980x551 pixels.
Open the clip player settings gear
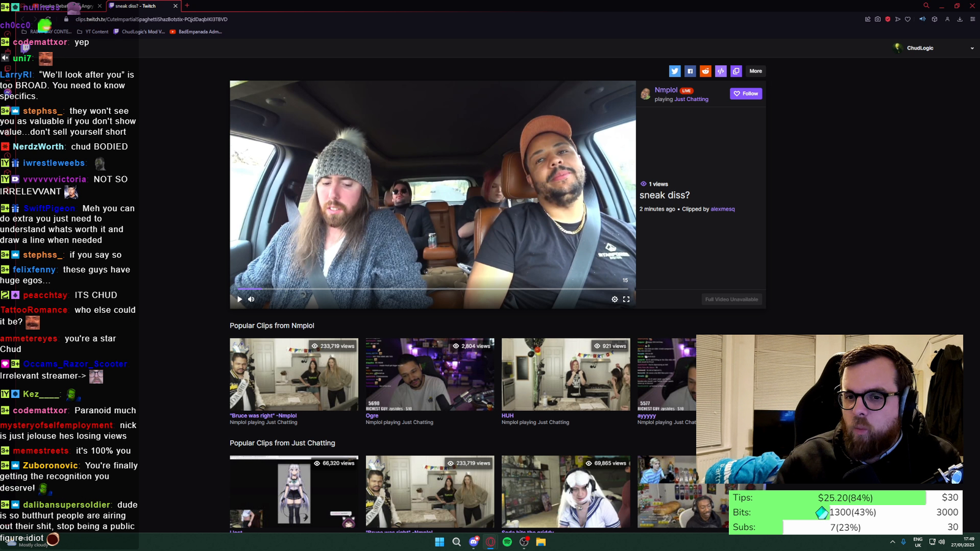(x=614, y=299)
